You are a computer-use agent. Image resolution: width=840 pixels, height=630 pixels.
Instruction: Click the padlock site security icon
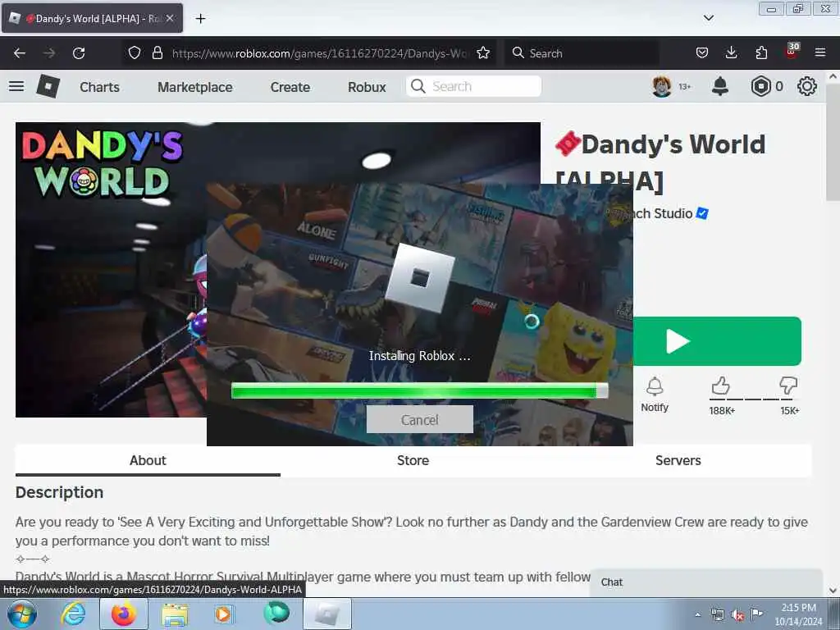point(157,52)
